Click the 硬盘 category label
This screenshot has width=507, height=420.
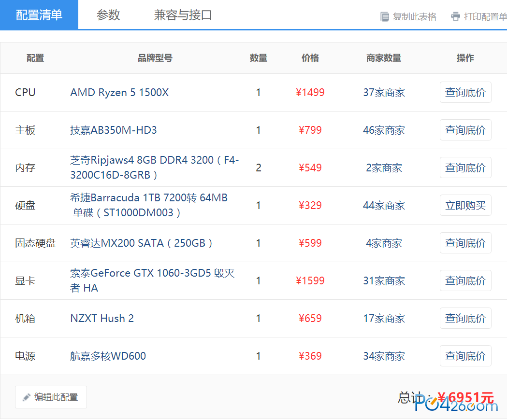[25, 206]
